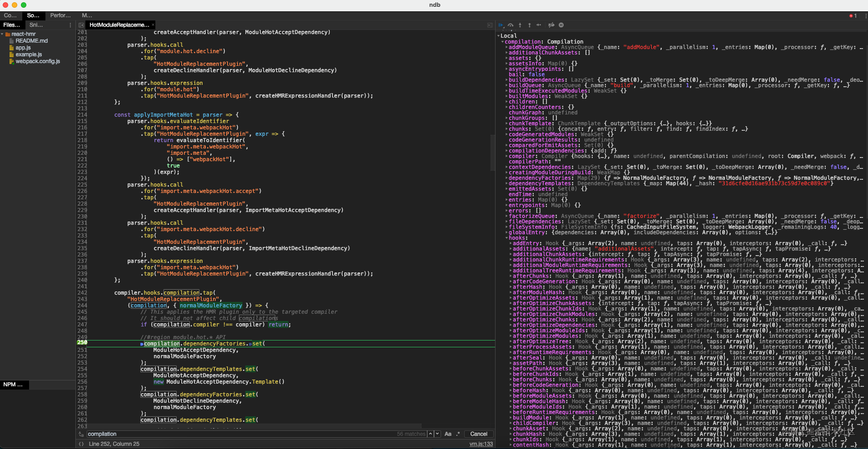Click the README.md file icon
This screenshot has width=868, height=449.
coord(12,41)
